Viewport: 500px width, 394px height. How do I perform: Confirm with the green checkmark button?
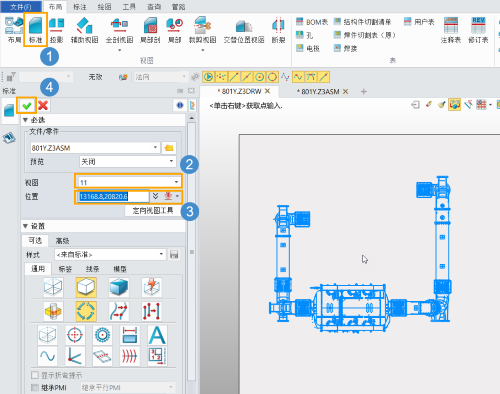click(x=27, y=106)
